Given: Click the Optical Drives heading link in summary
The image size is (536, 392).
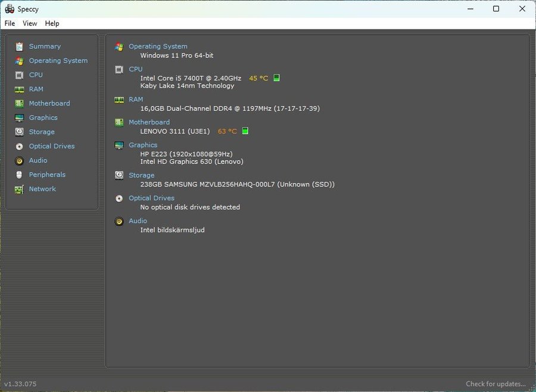Looking at the screenshot, I should click(151, 198).
